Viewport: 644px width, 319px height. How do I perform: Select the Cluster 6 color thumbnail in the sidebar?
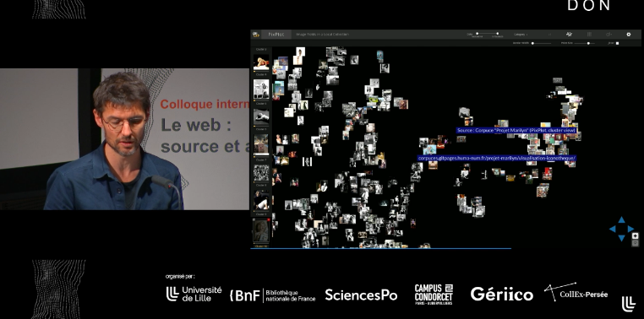(x=261, y=144)
